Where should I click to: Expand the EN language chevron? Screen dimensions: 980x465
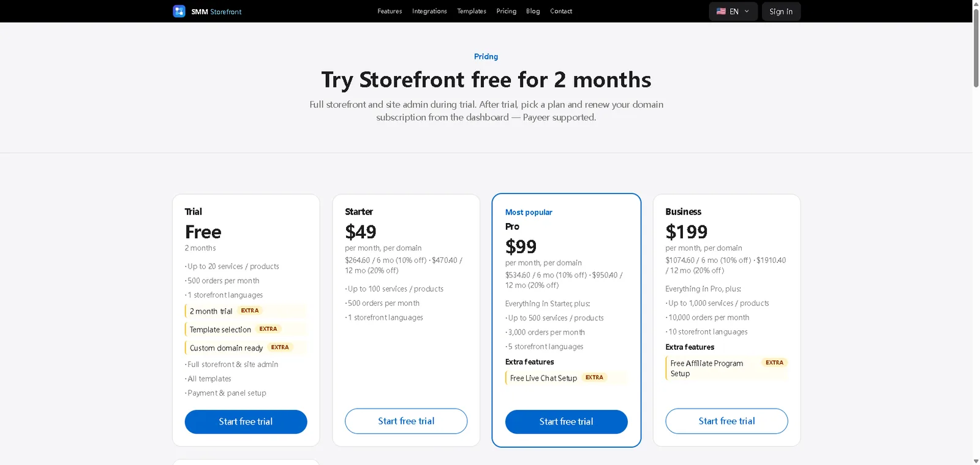click(747, 11)
